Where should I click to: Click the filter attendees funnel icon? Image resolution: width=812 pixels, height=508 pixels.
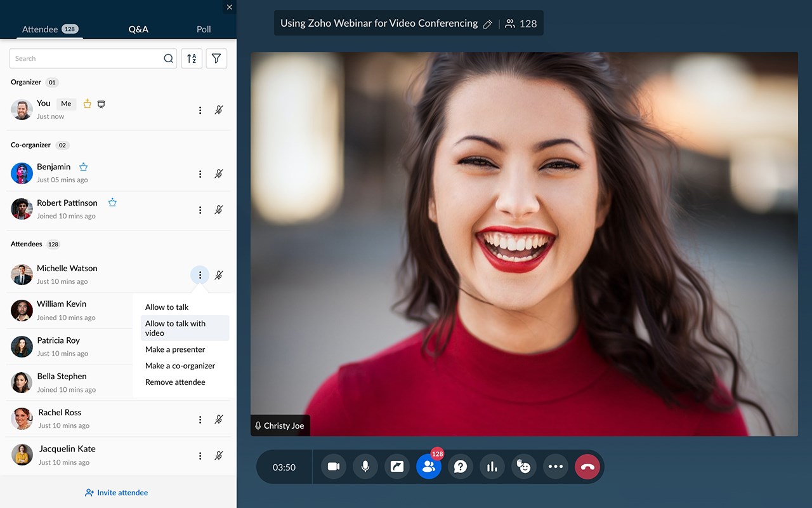[x=216, y=58]
